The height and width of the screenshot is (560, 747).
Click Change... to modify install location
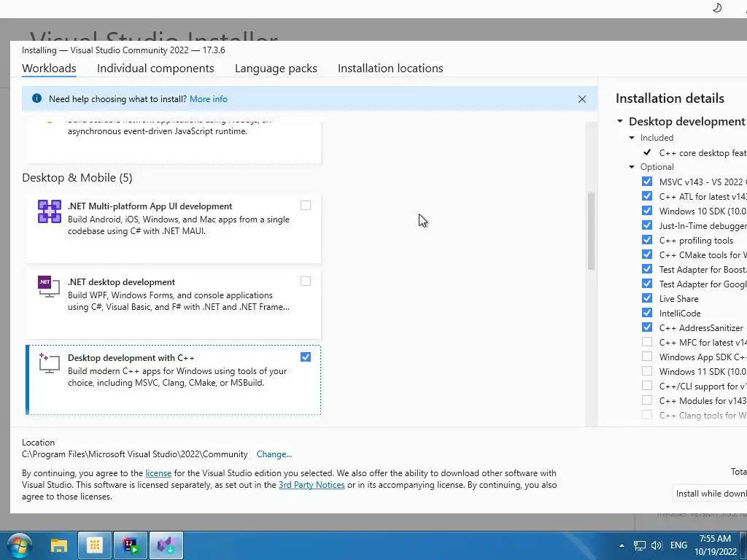tap(274, 454)
